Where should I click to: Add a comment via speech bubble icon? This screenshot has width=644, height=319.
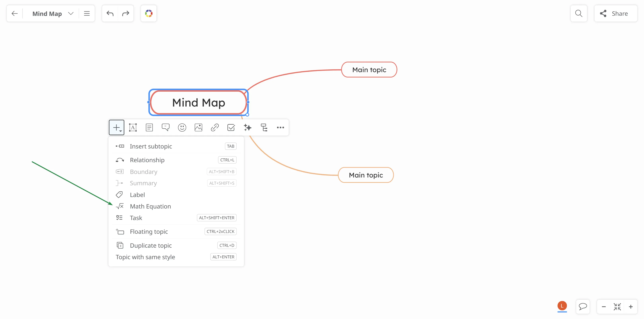pos(166,127)
